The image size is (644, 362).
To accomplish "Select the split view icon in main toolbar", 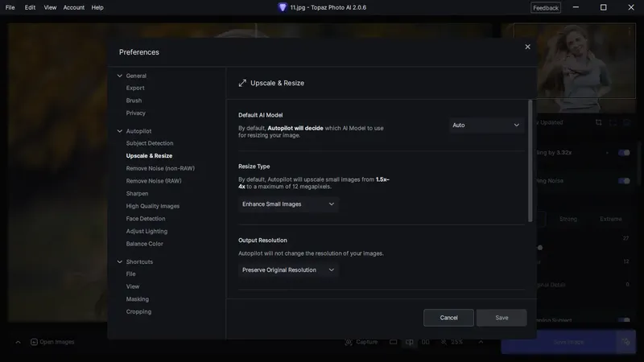I will [x=410, y=342].
